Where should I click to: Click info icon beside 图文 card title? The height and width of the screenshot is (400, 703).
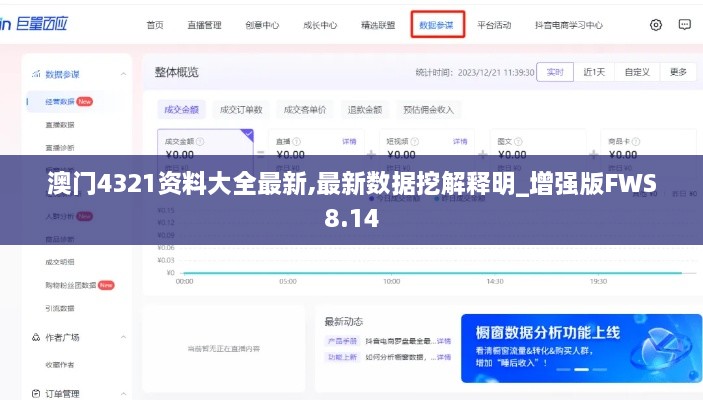pos(518,142)
